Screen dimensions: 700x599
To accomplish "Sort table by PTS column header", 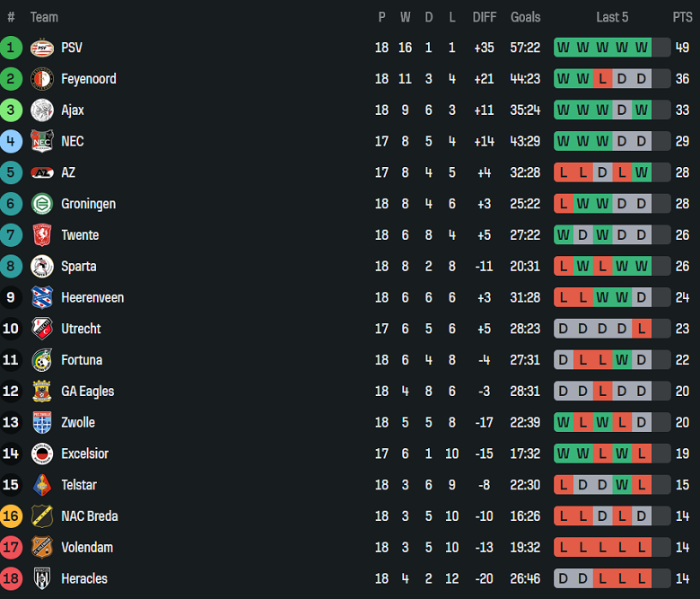I will click(x=682, y=17).
